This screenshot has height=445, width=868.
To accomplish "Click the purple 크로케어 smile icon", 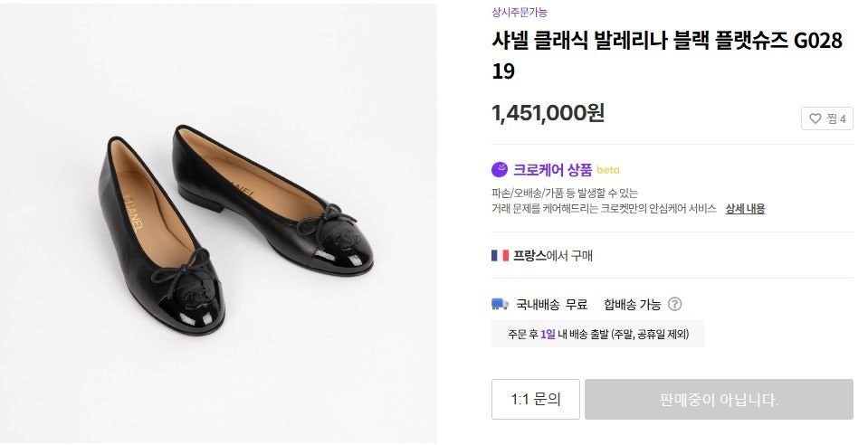I will tap(500, 169).
